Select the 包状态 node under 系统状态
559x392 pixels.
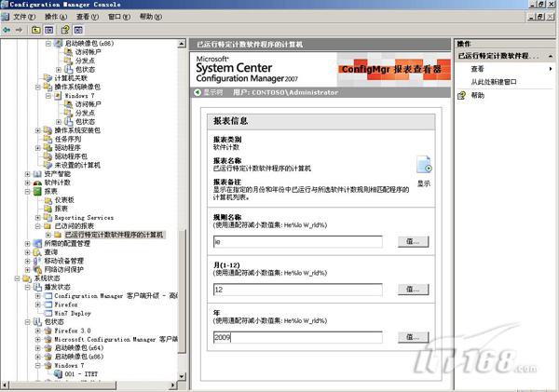(54, 322)
